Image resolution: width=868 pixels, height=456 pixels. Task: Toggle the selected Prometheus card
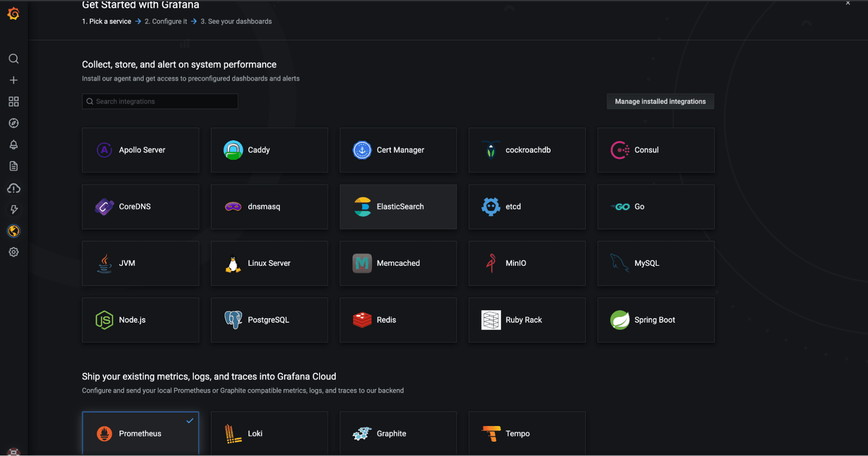[140, 433]
